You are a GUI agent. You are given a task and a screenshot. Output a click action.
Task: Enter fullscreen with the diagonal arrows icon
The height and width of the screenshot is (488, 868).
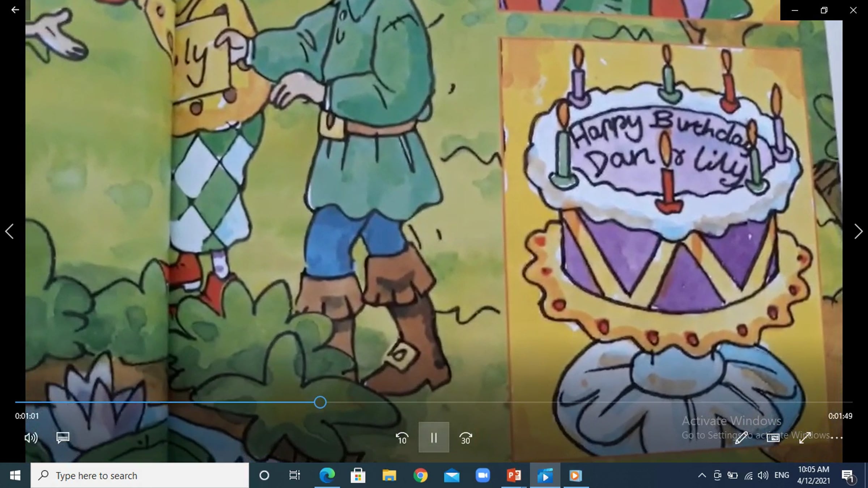[x=804, y=438]
